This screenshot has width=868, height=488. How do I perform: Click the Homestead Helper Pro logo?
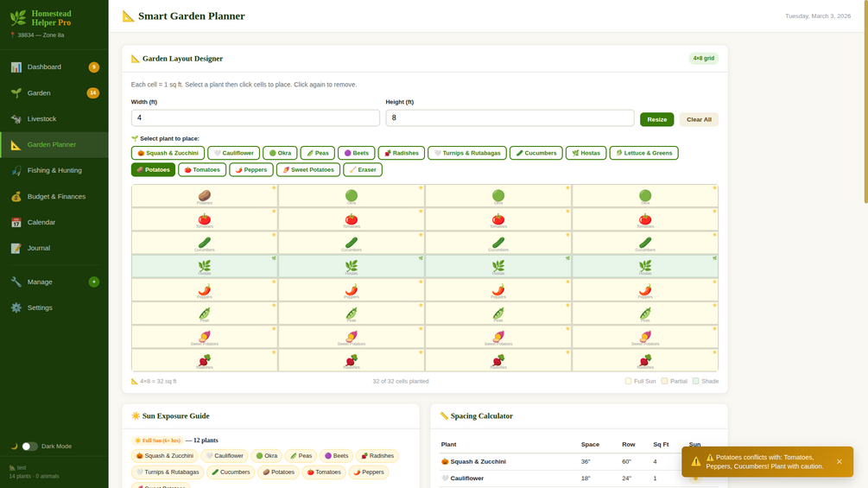[x=17, y=18]
